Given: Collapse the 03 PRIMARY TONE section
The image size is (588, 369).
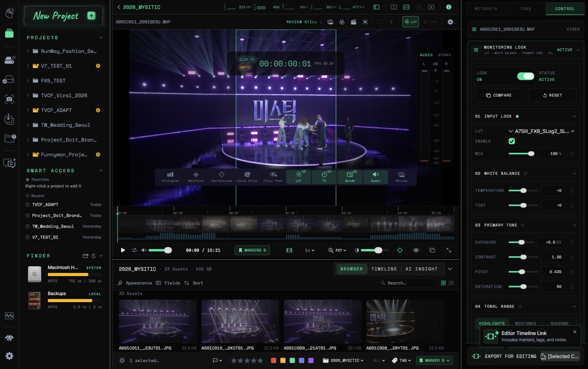Looking at the screenshot, I should tap(574, 225).
